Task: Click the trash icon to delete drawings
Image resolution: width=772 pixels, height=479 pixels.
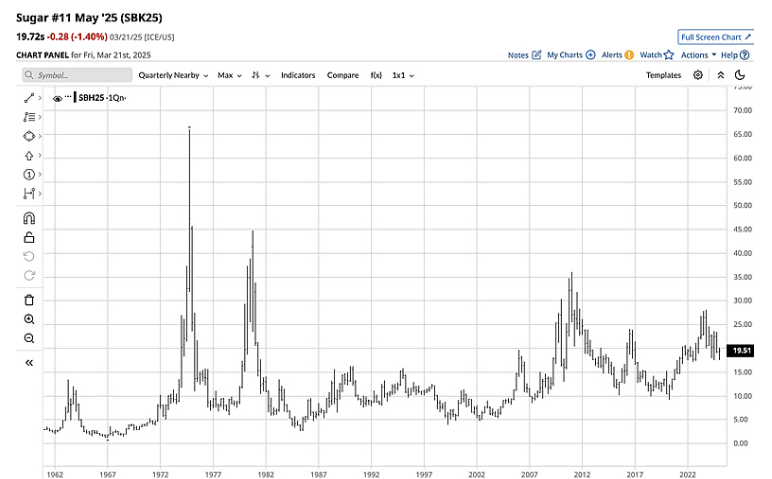Action: pos(28,299)
